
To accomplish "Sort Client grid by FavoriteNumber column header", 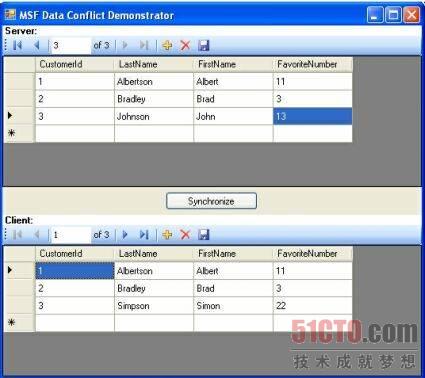I will coord(313,254).
